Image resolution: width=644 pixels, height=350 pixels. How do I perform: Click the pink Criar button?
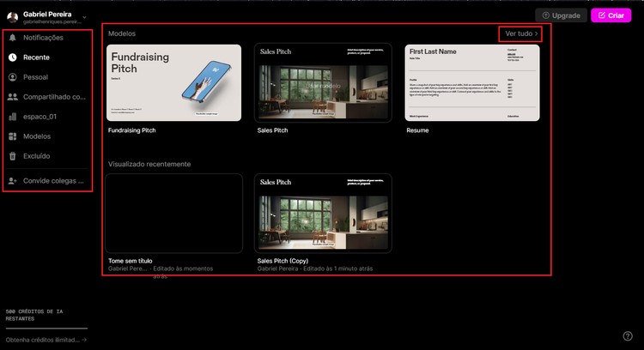click(611, 15)
